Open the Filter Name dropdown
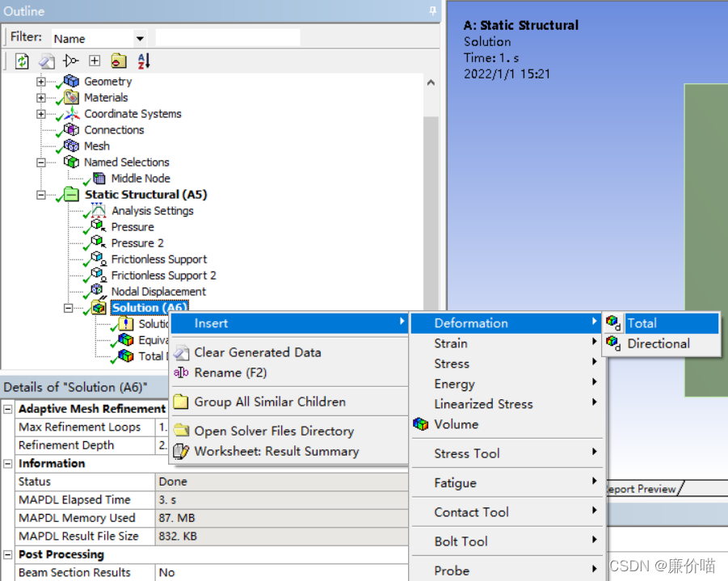728x581 pixels. coord(139,39)
